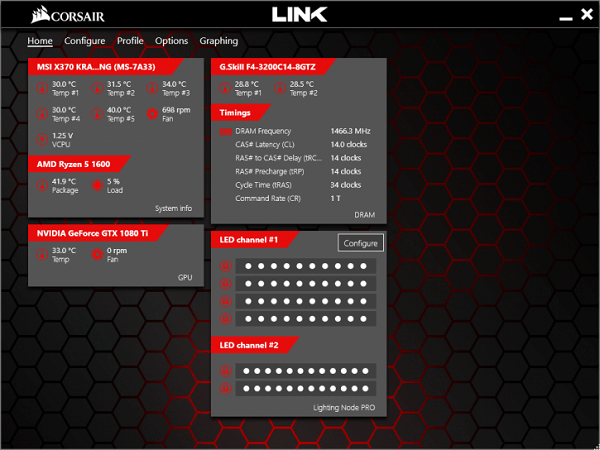Click the Command Rate (CR) label
Screen dimensions: 600x450
268,199
